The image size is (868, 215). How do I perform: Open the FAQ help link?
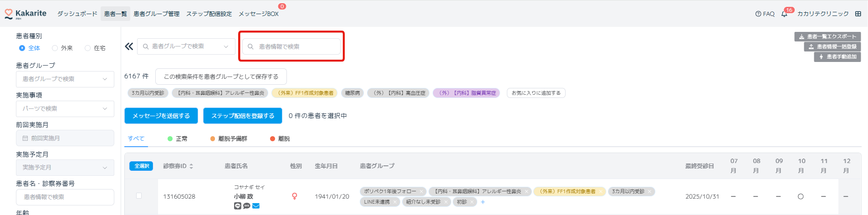coord(765,14)
